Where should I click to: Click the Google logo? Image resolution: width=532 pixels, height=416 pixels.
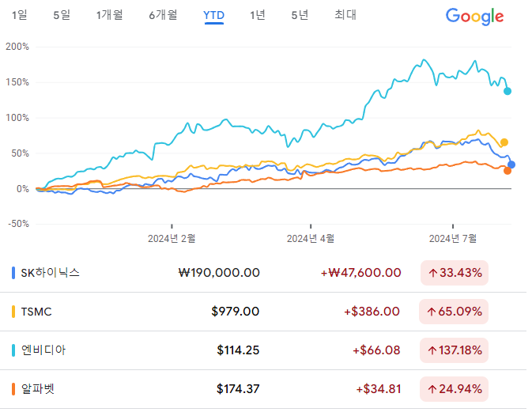click(x=474, y=17)
